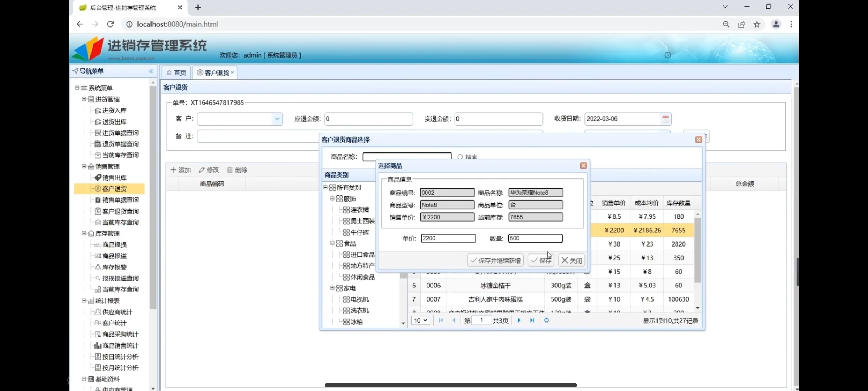Click 添加 in the toolbar

pos(180,170)
